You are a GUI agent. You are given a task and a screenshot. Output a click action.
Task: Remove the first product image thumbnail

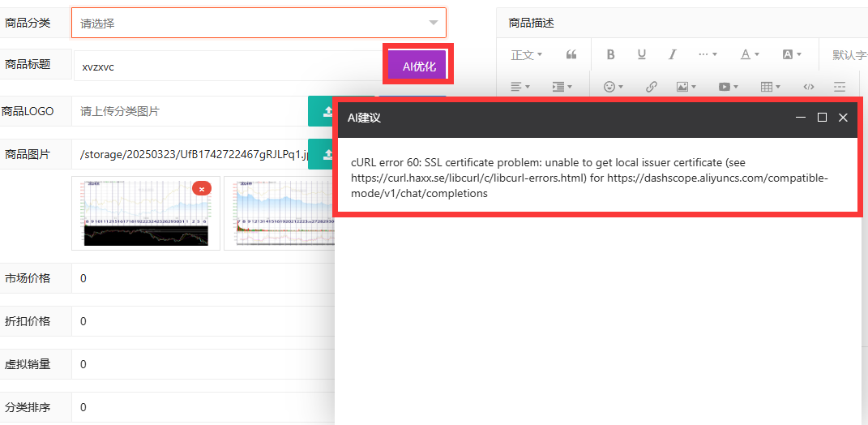[202, 188]
